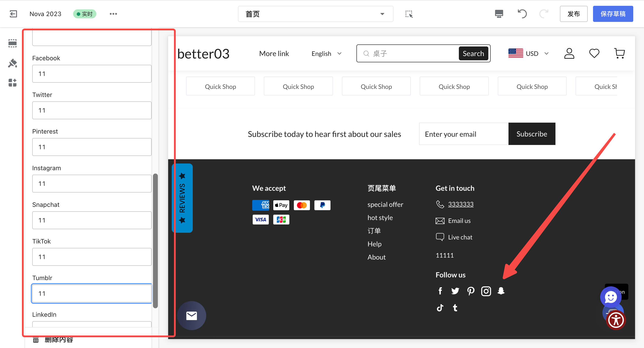Click the 发布 publish button
644x348 pixels.
pyautogui.click(x=573, y=14)
